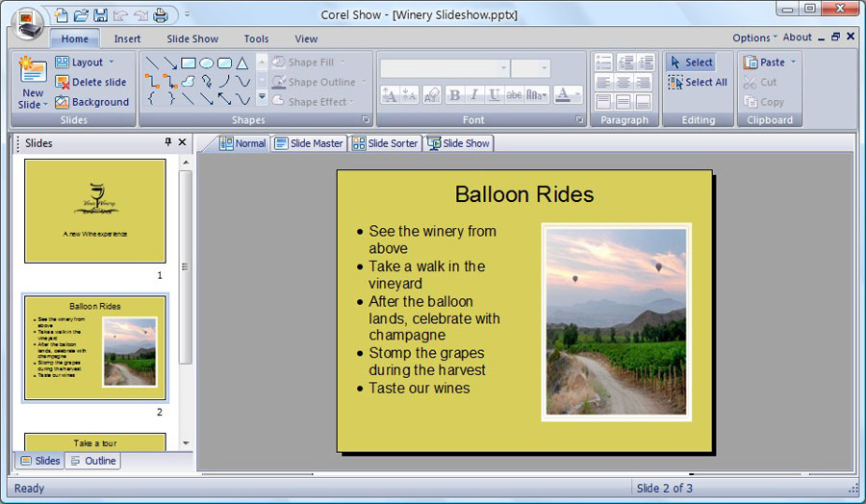Select the ellipse shape tool
This screenshot has width=866, height=504.
206,63
